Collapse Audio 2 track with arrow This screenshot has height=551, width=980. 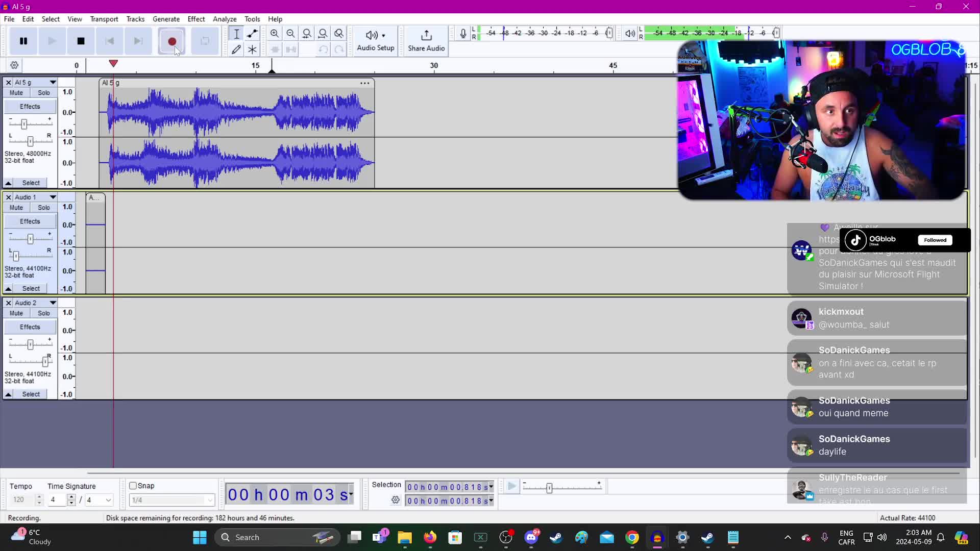coord(8,394)
